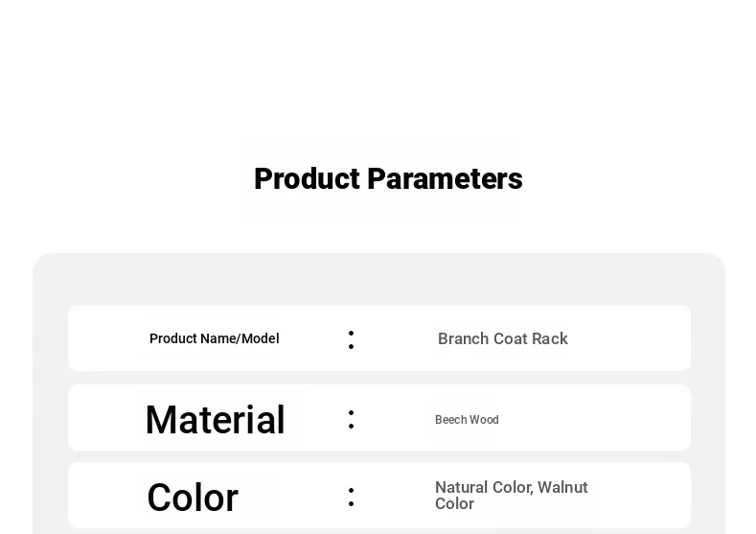
Task: Click the Natural Color, Walnut Color value
Action: click(x=511, y=496)
